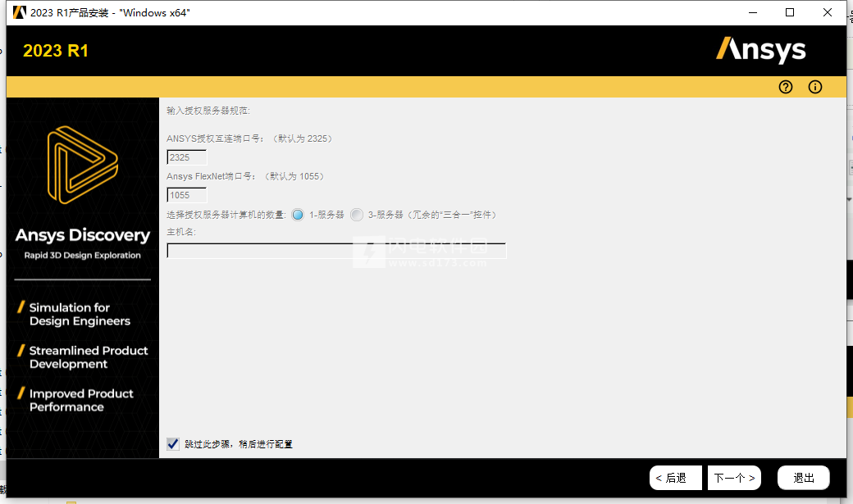853x504 pixels.
Task: Select the 1-服务器 radio button
Action: pos(298,215)
